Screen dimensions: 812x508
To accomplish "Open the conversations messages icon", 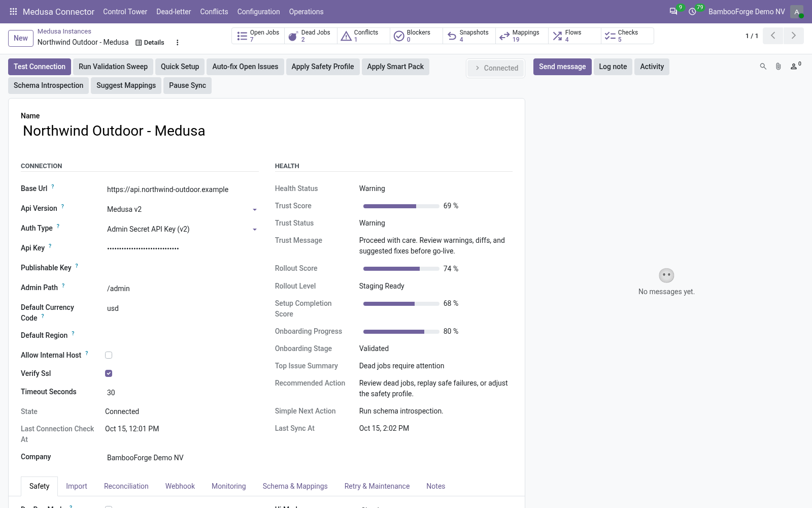I will pyautogui.click(x=673, y=11).
